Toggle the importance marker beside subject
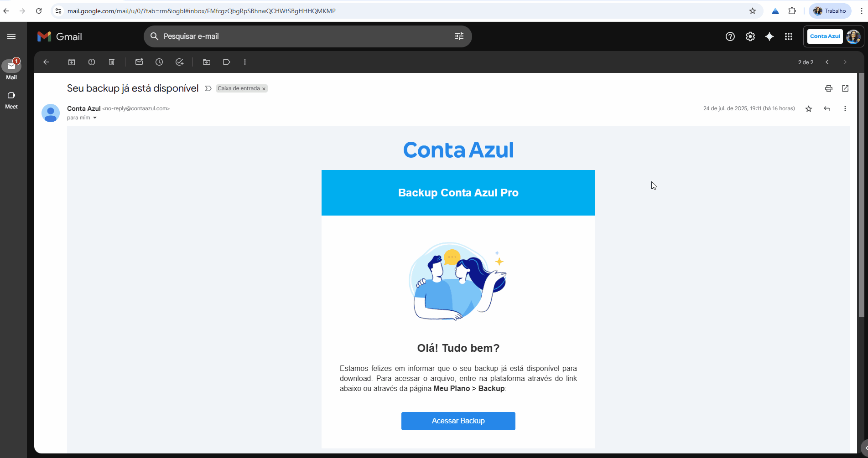The height and width of the screenshot is (458, 868). (208, 88)
